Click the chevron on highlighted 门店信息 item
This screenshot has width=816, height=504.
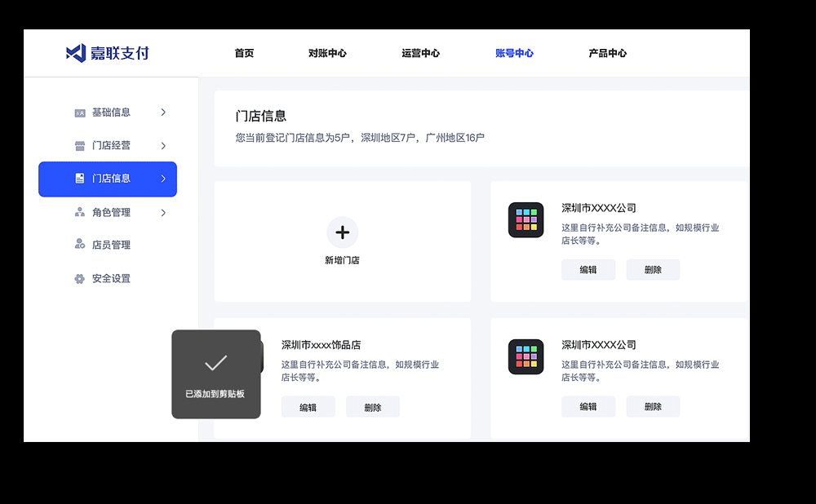point(163,179)
